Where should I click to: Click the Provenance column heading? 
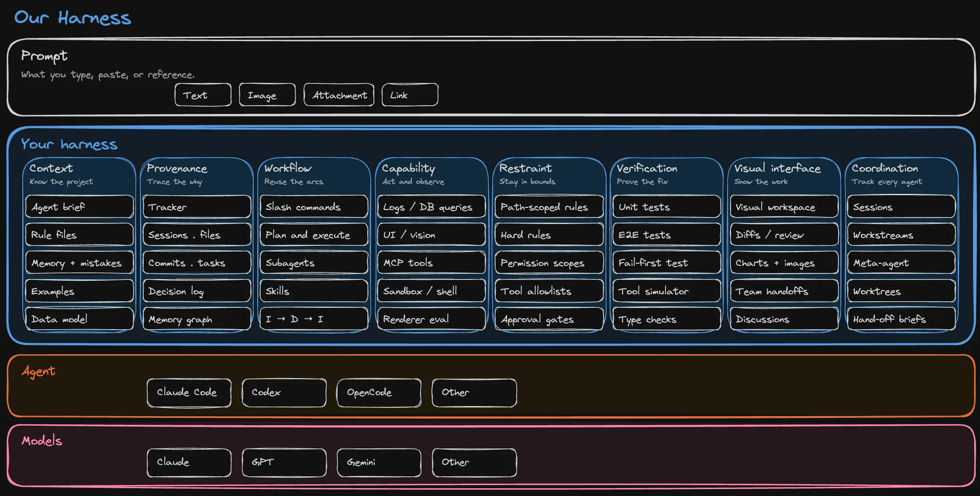coord(177,168)
